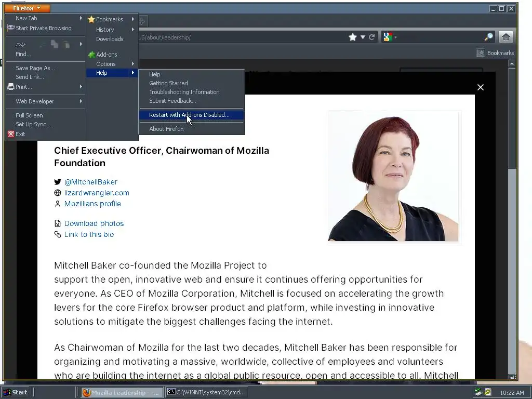532x399 pixels.
Task: Open the Web Developer submenu
Action: [x=35, y=101]
